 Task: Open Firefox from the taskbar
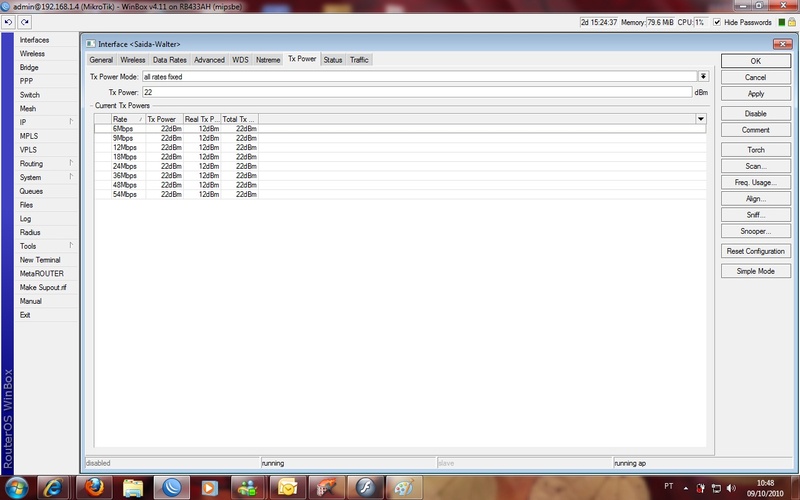pyautogui.click(x=94, y=487)
